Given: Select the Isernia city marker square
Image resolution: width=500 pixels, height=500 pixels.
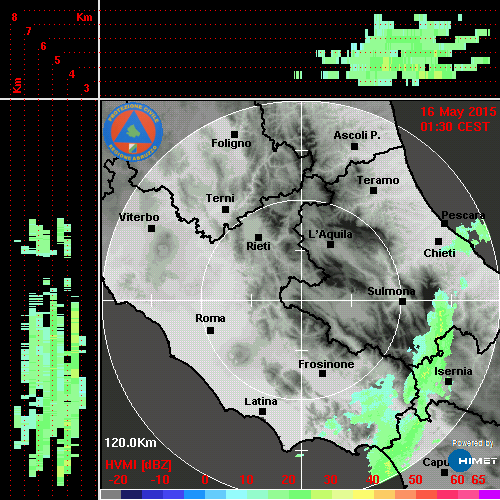Looking at the screenshot, I should [x=449, y=381].
